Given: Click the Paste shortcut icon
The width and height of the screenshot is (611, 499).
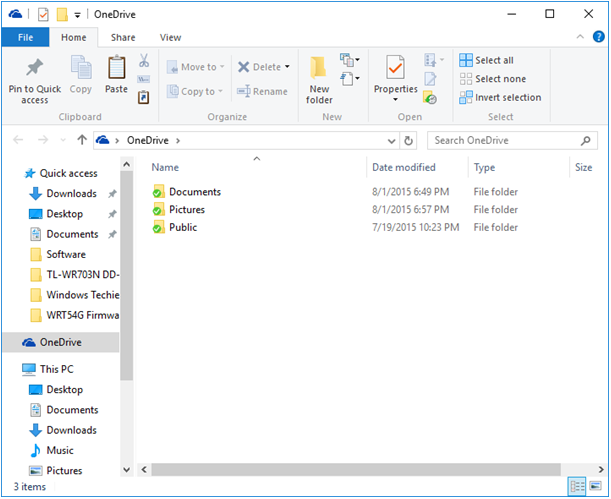Looking at the screenshot, I should [x=143, y=97].
